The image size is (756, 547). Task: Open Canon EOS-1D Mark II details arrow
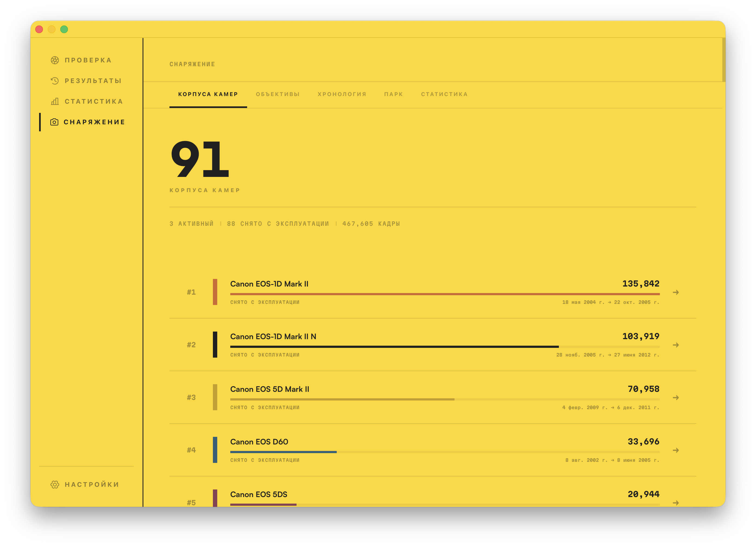coord(676,292)
